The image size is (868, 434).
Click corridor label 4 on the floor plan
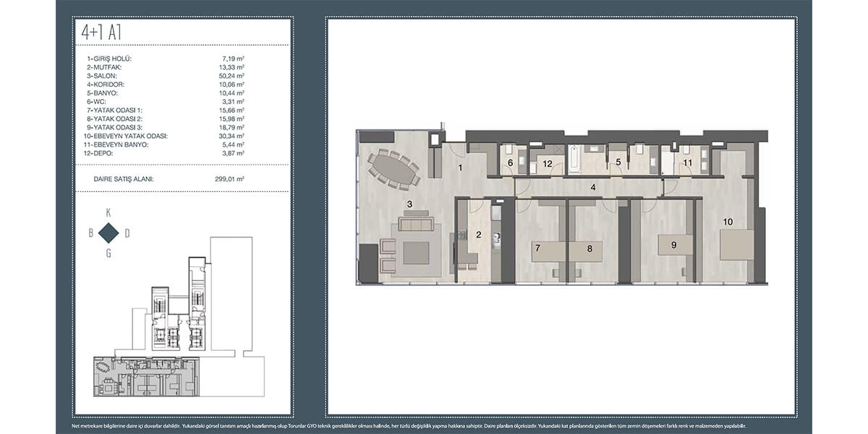[592, 188]
